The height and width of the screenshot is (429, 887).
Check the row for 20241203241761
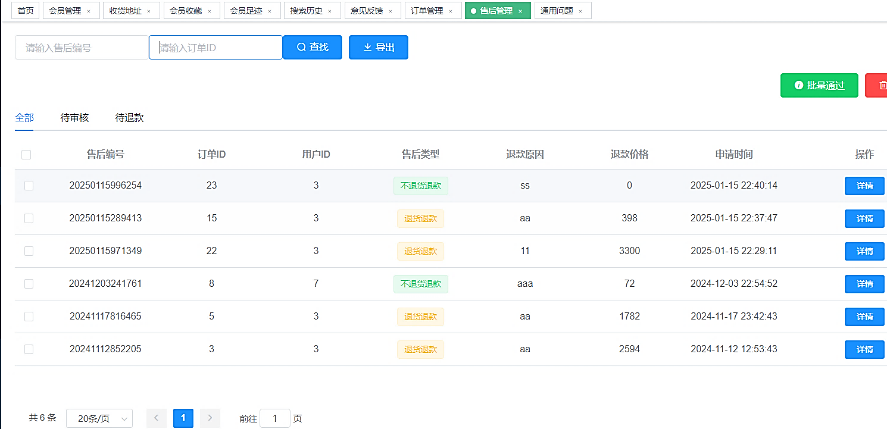click(x=28, y=284)
